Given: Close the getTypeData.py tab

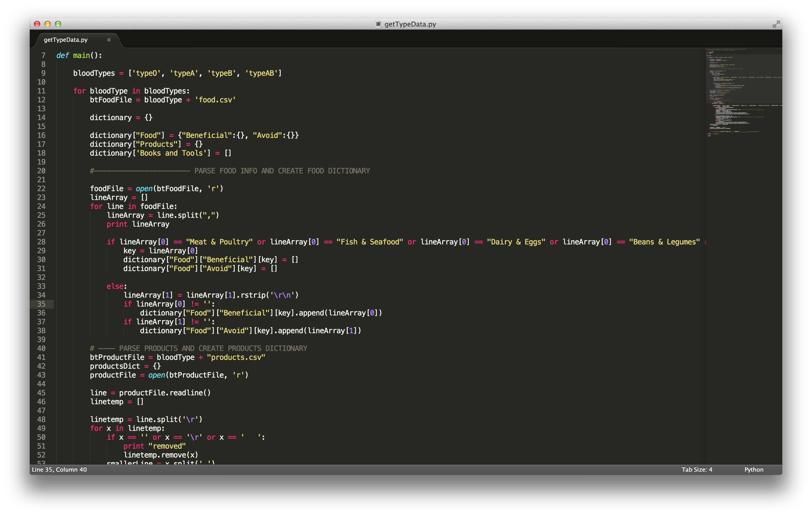Looking at the screenshot, I should [x=109, y=40].
